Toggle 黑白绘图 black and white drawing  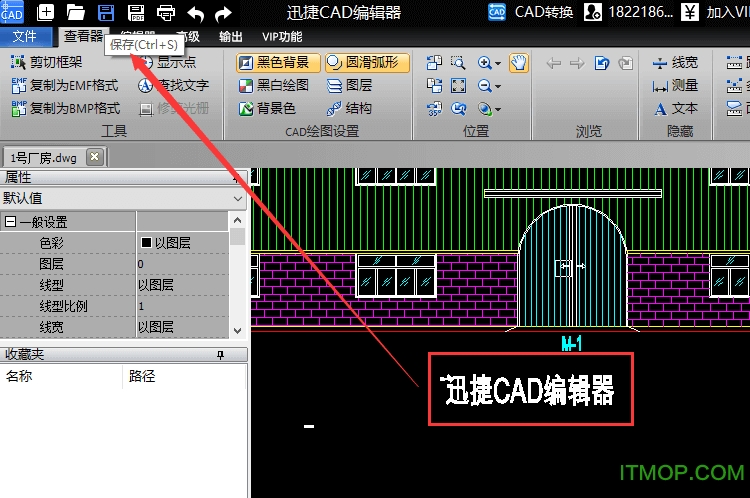275,85
